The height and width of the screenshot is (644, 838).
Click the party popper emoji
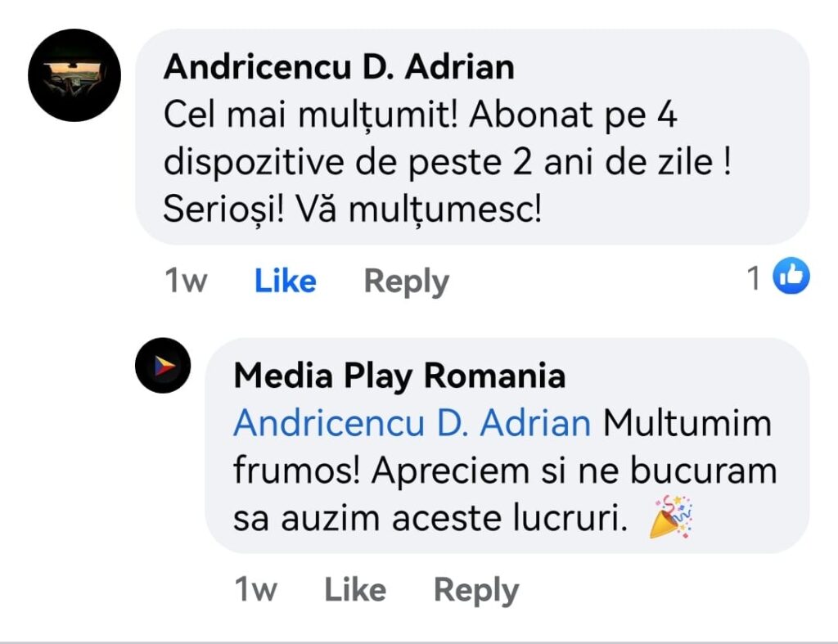pos(671,517)
